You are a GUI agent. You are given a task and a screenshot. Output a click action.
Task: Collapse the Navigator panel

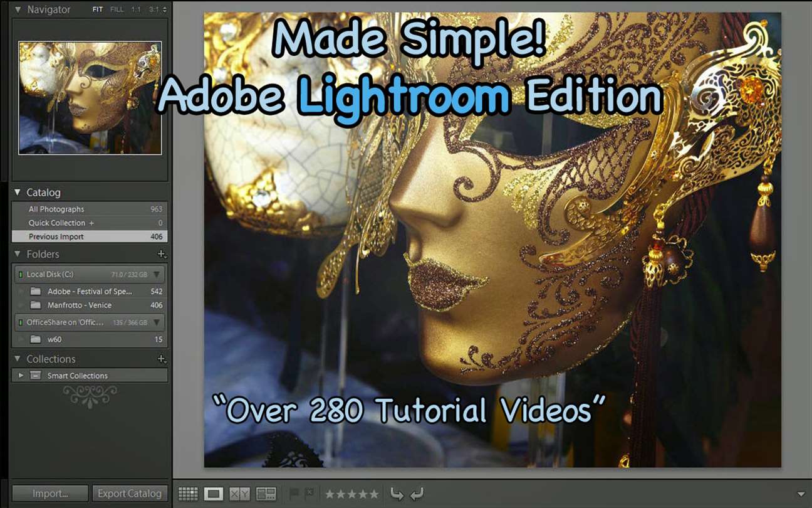click(x=18, y=9)
